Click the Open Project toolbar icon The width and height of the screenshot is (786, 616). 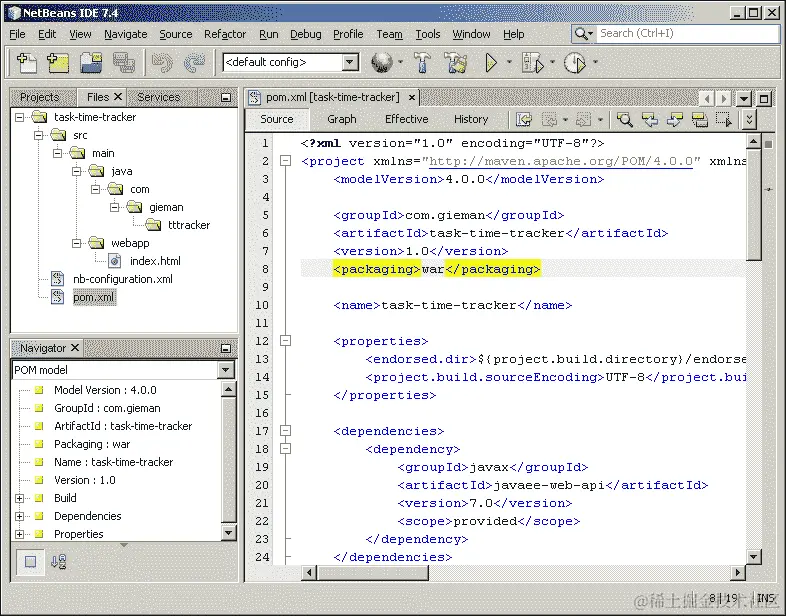coord(91,63)
